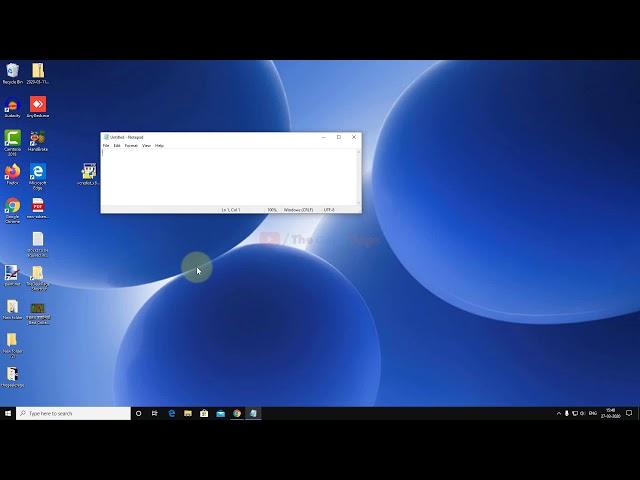
Task: Open the taskbar clock and date
Action: [611, 413]
